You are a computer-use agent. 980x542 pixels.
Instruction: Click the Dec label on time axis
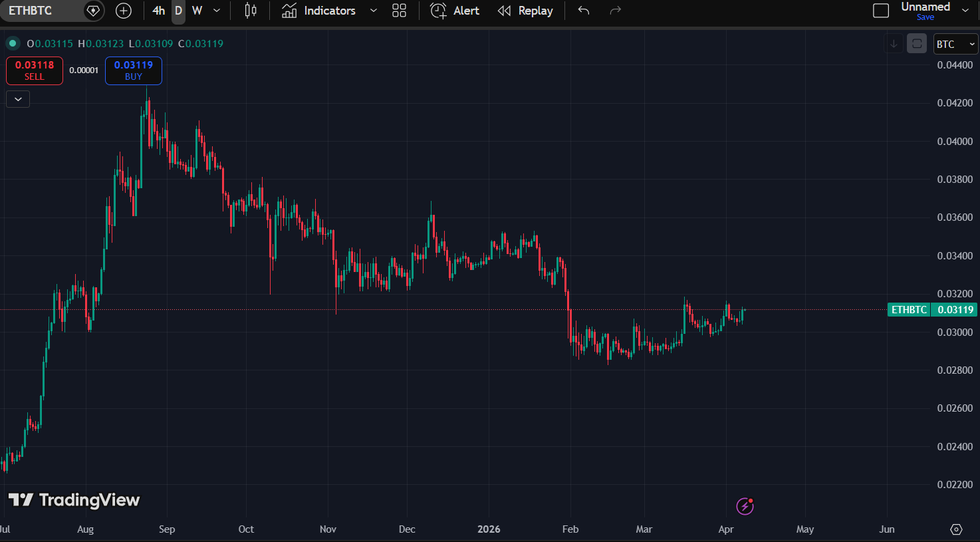[x=407, y=529]
